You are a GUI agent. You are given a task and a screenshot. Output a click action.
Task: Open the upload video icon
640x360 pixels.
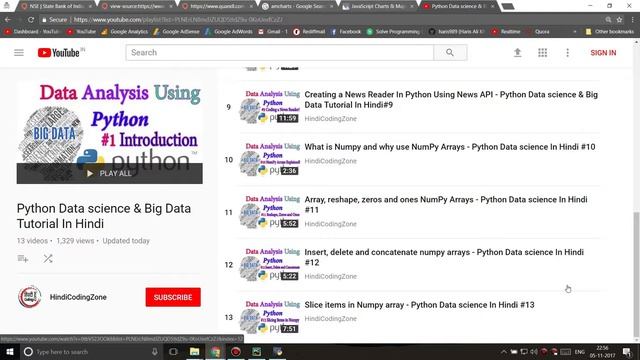(x=517, y=53)
